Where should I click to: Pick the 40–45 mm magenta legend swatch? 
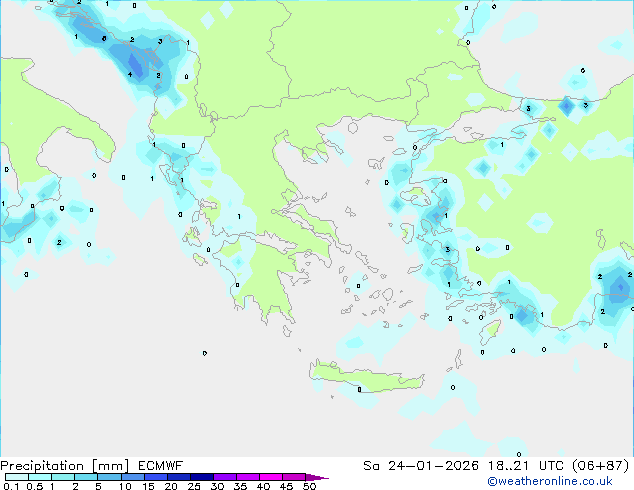click(271, 477)
